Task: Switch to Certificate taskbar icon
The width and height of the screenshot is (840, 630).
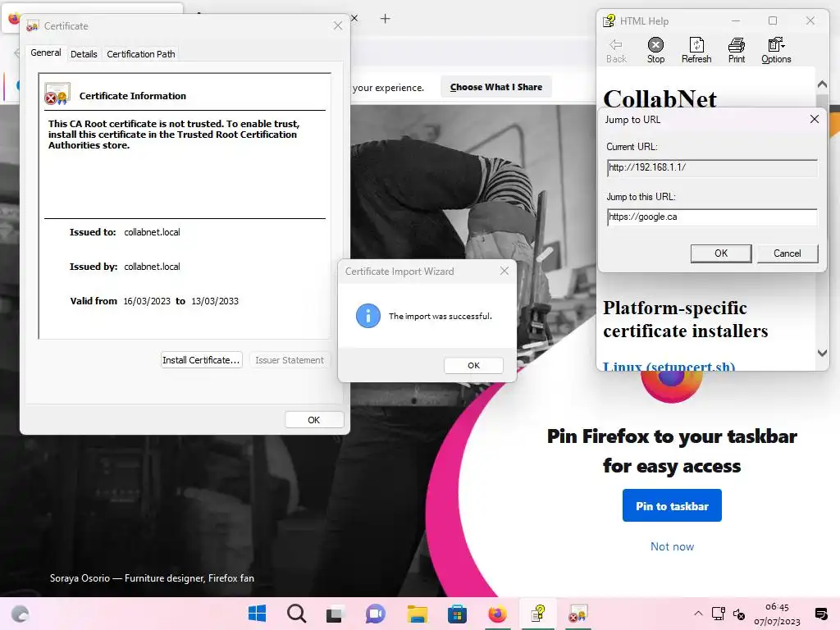Action: [578, 614]
